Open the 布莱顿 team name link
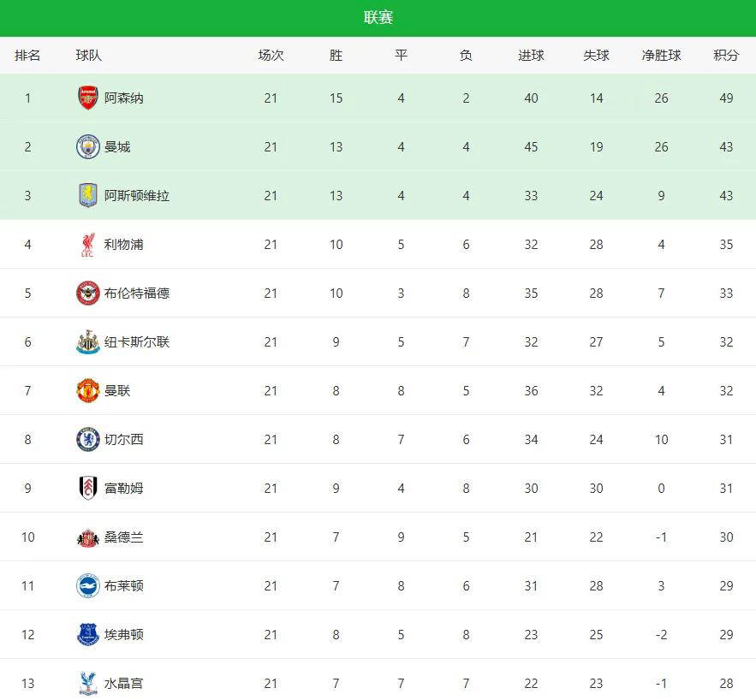This screenshot has width=756, height=700. point(124,586)
